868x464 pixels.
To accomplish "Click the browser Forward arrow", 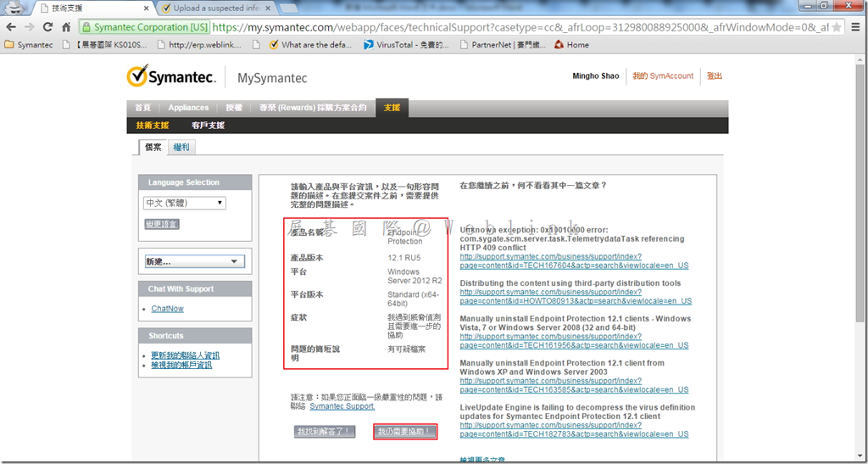I will (30, 27).
